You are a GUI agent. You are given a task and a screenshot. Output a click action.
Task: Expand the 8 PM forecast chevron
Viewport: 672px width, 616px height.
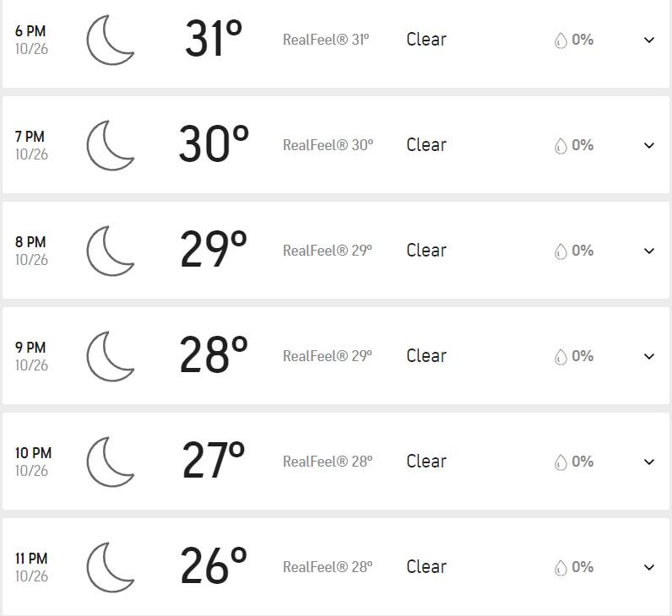pyautogui.click(x=649, y=251)
